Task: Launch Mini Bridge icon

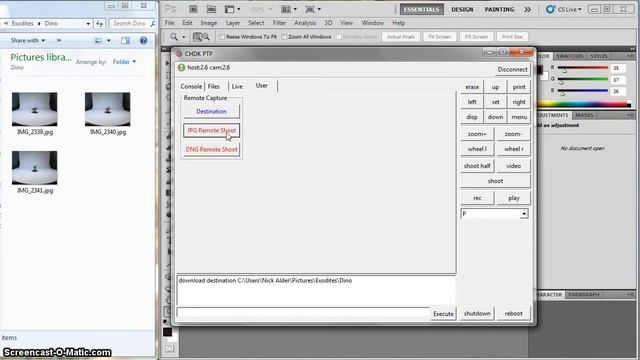Action: [211, 9]
